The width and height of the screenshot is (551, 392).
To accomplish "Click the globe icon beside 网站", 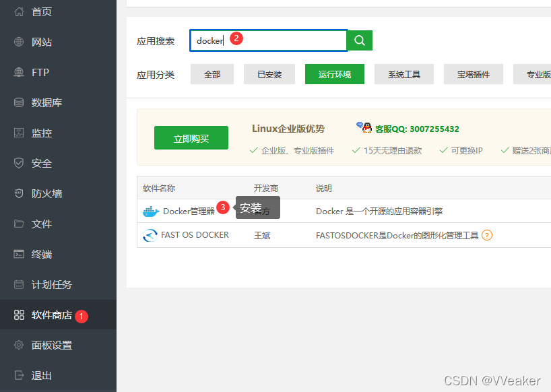I will tap(19, 42).
